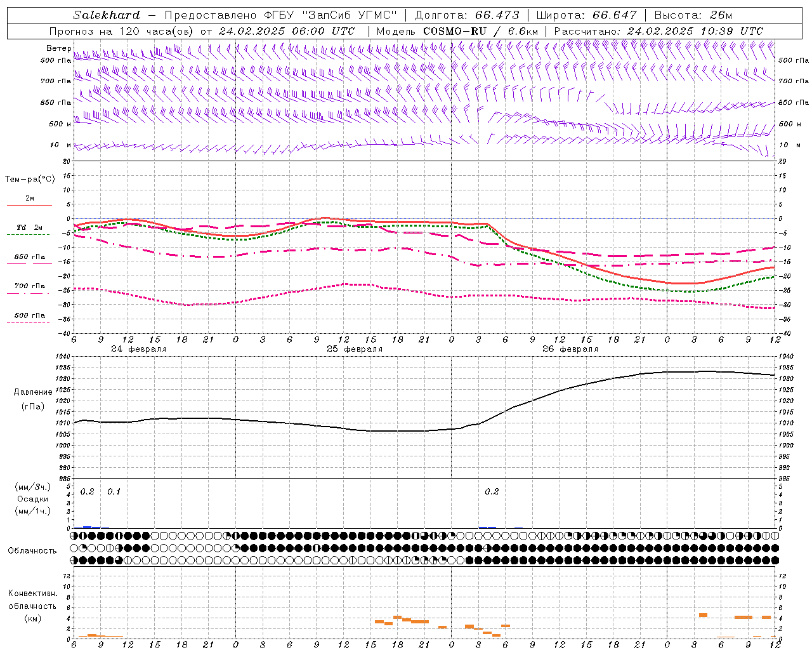Click the 0.1 precipitation amount value
Image resolution: width=812 pixels, height=650 pixels.
tap(114, 492)
